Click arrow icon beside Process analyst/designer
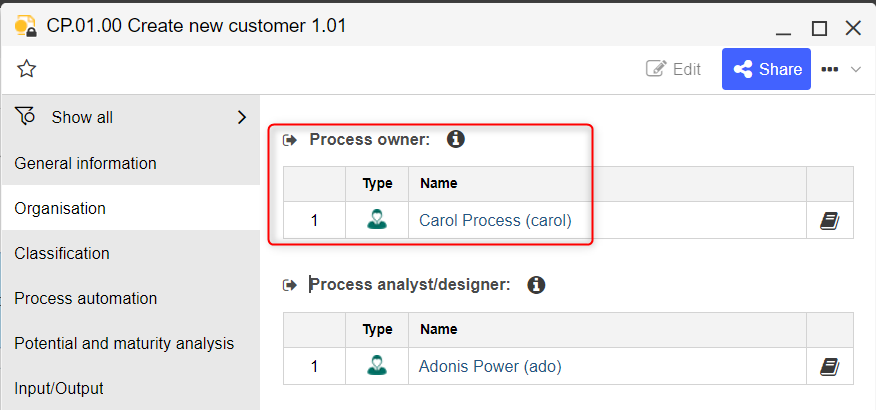The image size is (876, 410). pyautogui.click(x=290, y=285)
